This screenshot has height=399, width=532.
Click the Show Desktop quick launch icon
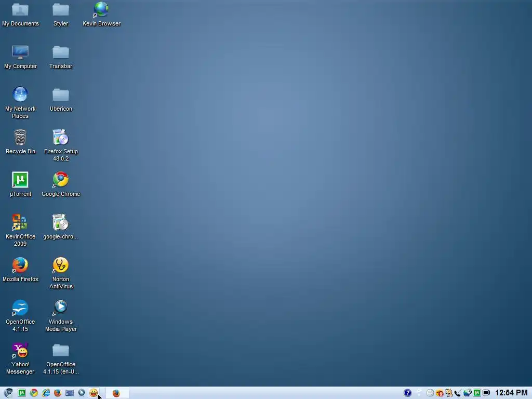(70, 393)
